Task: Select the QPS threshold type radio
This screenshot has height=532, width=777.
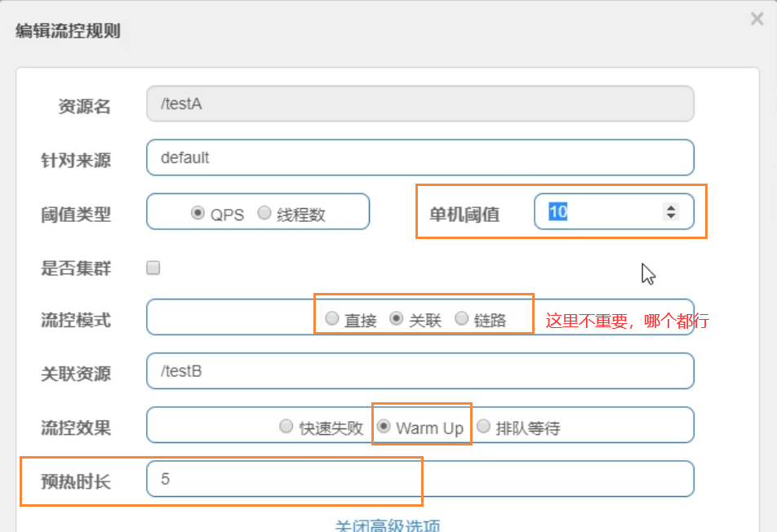Action: 198,213
